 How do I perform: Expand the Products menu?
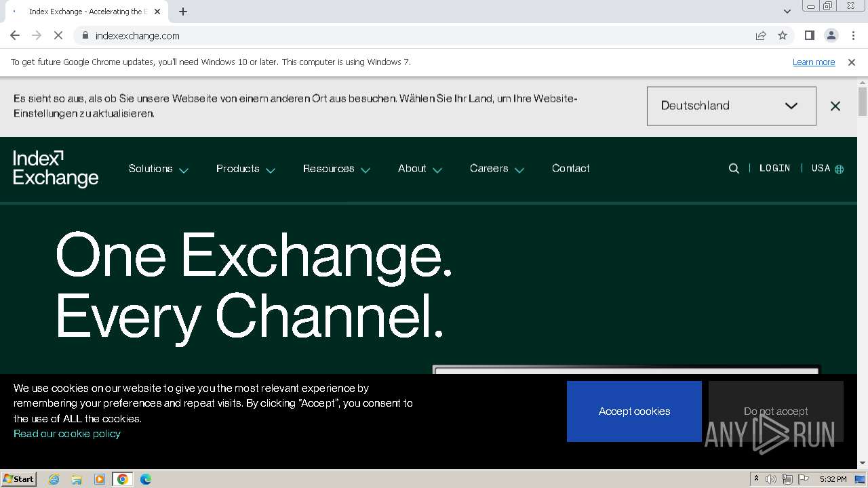click(245, 169)
